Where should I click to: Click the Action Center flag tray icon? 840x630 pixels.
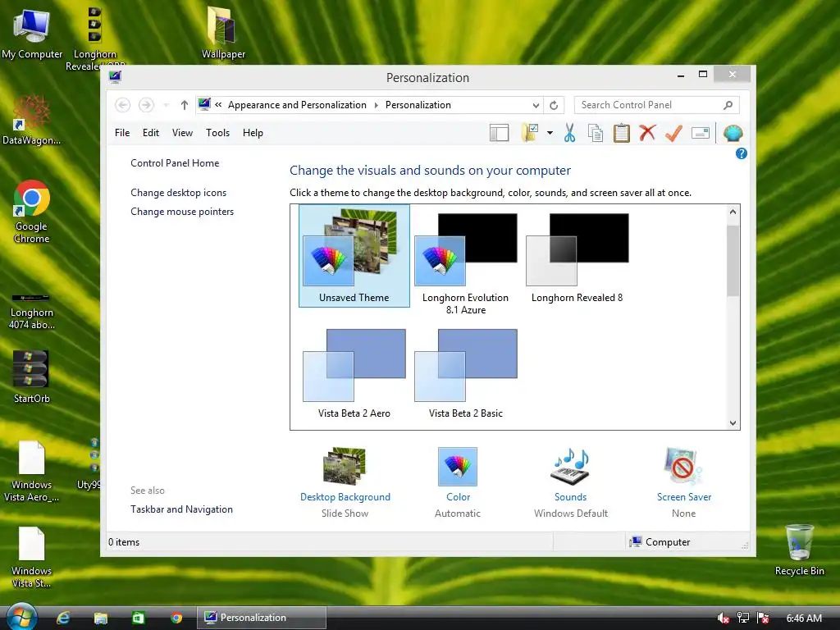coord(763,619)
